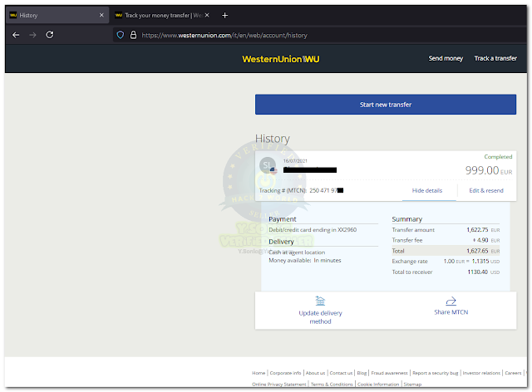This screenshot has height=392, width=532.
Task: Click the History page heading
Action: click(273, 139)
